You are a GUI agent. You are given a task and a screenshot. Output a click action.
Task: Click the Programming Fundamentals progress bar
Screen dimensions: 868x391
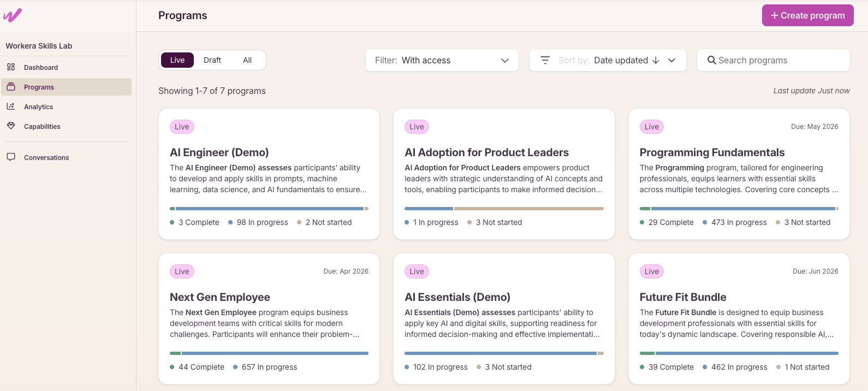click(739, 209)
